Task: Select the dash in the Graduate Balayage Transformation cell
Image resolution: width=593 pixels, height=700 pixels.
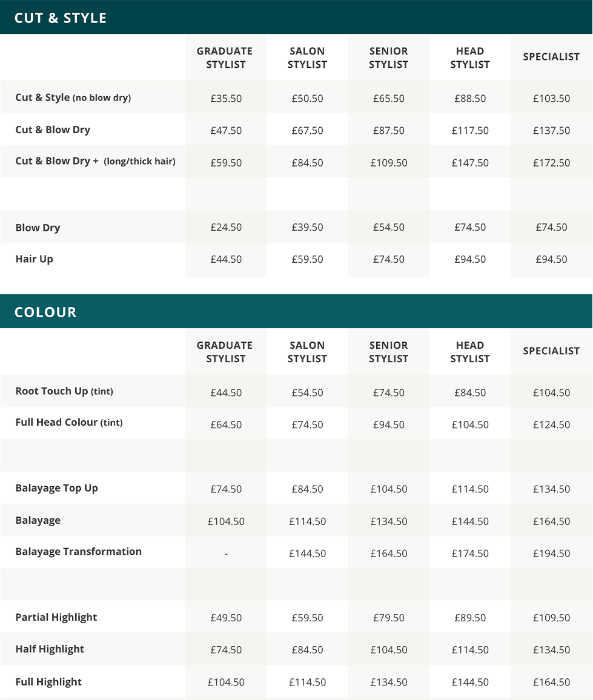Action: click(x=226, y=553)
